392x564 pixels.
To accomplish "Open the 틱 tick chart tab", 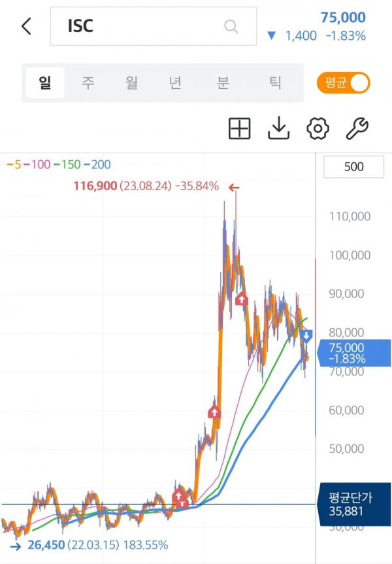I will [275, 83].
